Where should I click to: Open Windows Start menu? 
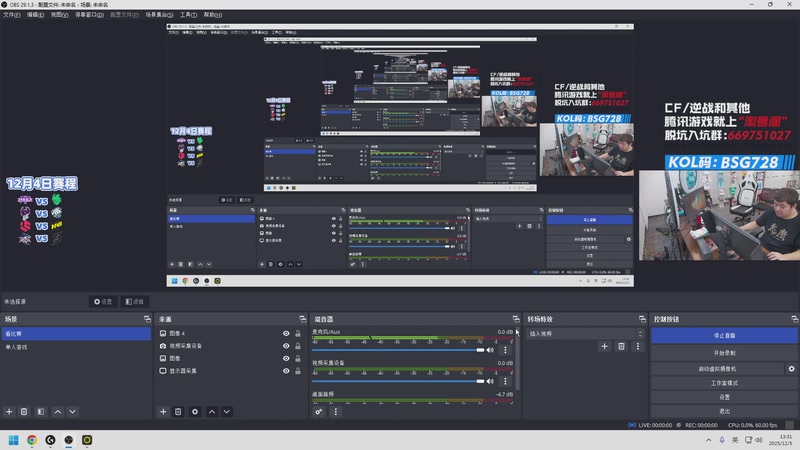[x=14, y=440]
